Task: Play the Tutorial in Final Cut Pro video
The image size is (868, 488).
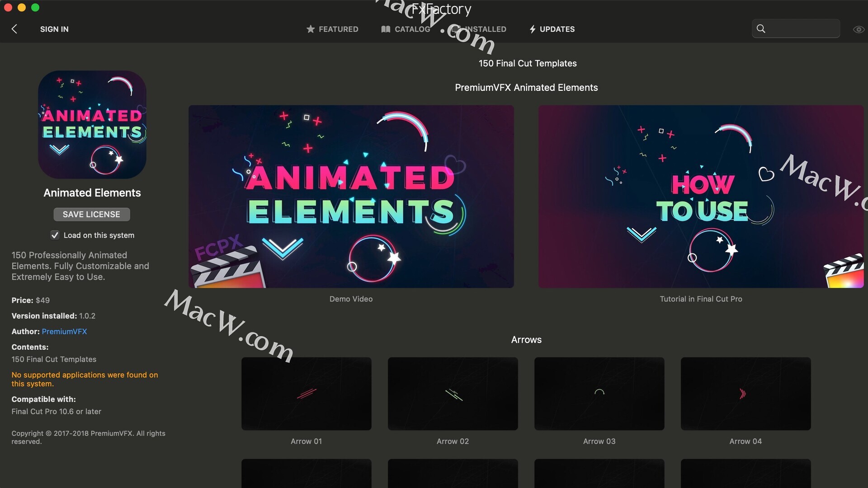Action: 701,197
